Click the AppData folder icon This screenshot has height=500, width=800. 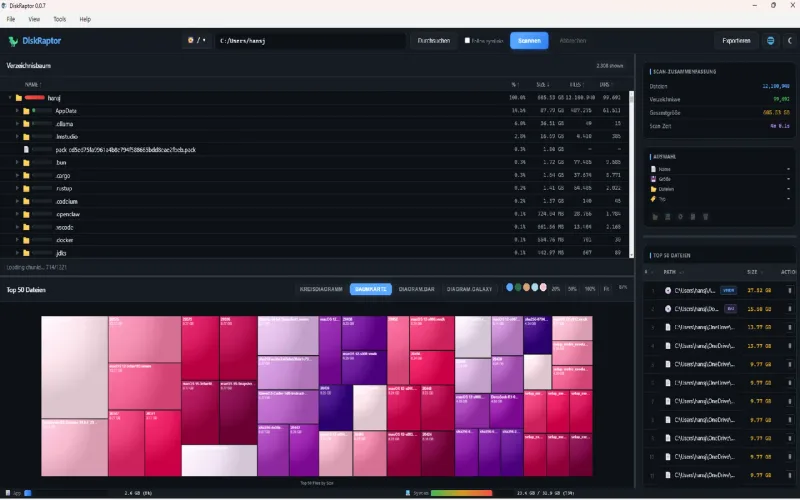pos(26,111)
